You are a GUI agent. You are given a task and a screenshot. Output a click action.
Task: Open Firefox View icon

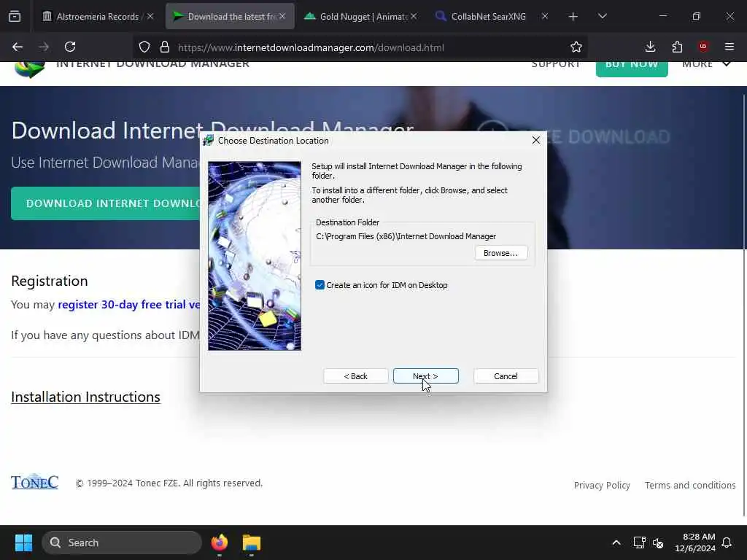coord(15,17)
